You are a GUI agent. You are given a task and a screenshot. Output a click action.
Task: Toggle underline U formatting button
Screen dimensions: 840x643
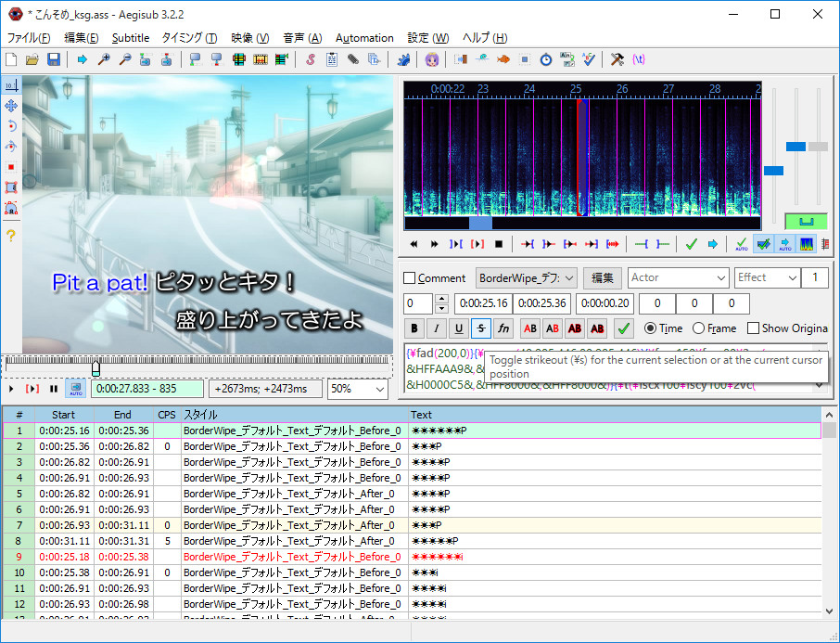[x=459, y=328]
